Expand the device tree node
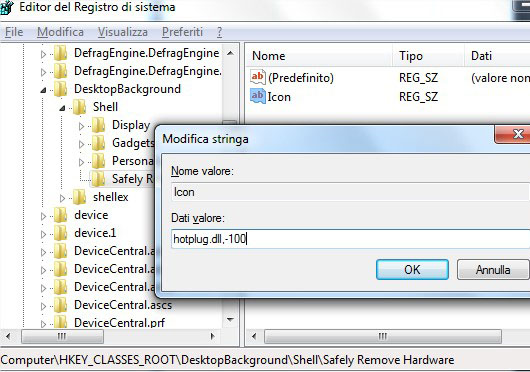The image size is (530, 372). [x=43, y=216]
